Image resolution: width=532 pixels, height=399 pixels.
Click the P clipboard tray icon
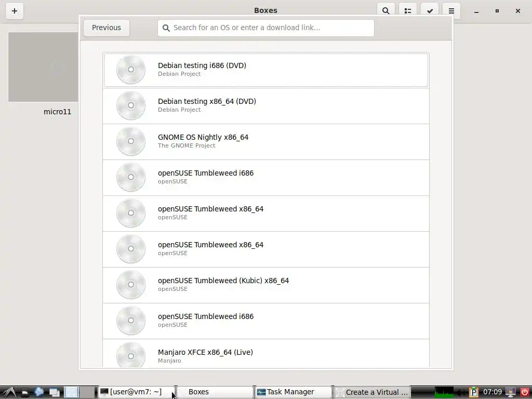[x=474, y=393]
